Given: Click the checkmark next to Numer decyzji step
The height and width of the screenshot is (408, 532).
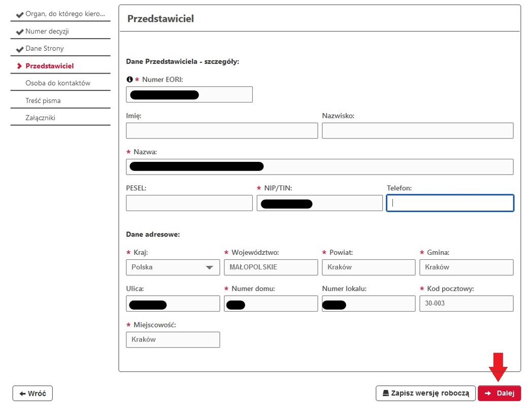Looking at the screenshot, I should (19, 31).
